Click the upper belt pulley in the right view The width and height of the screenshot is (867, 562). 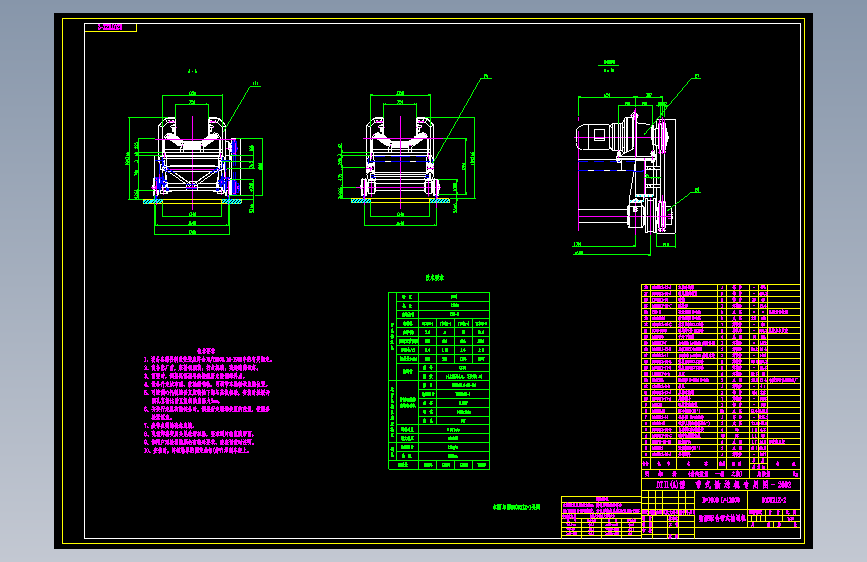pyautogui.click(x=660, y=134)
